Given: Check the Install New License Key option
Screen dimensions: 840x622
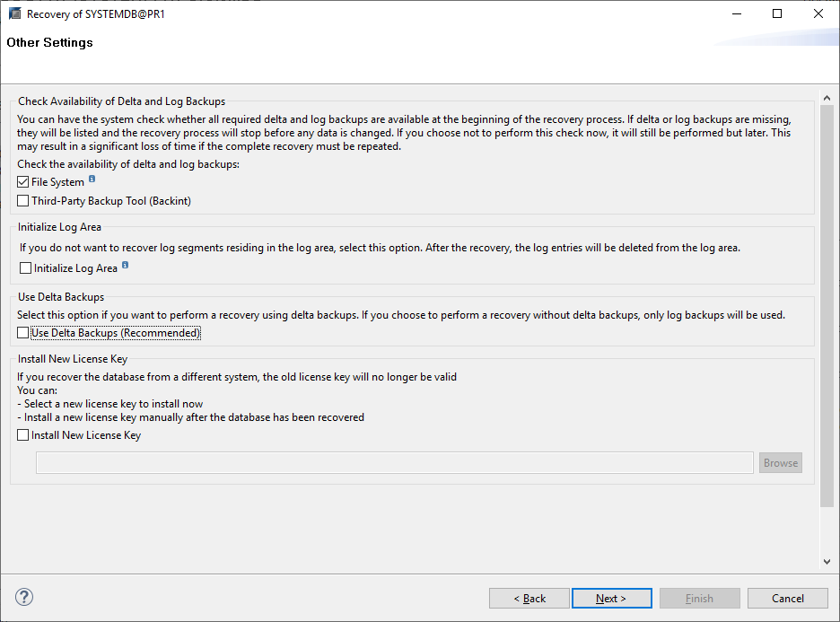Looking at the screenshot, I should (x=23, y=435).
